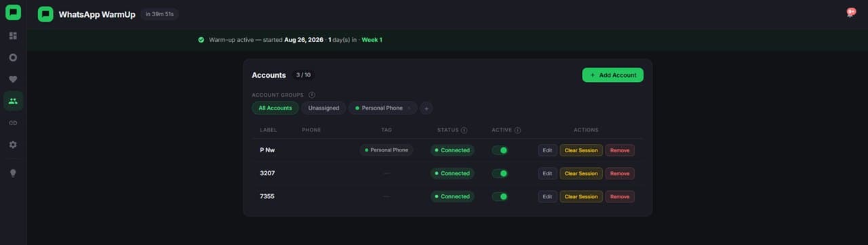Clear Session for account 3207
Screen dimensions: 868x245
(x=581, y=173)
